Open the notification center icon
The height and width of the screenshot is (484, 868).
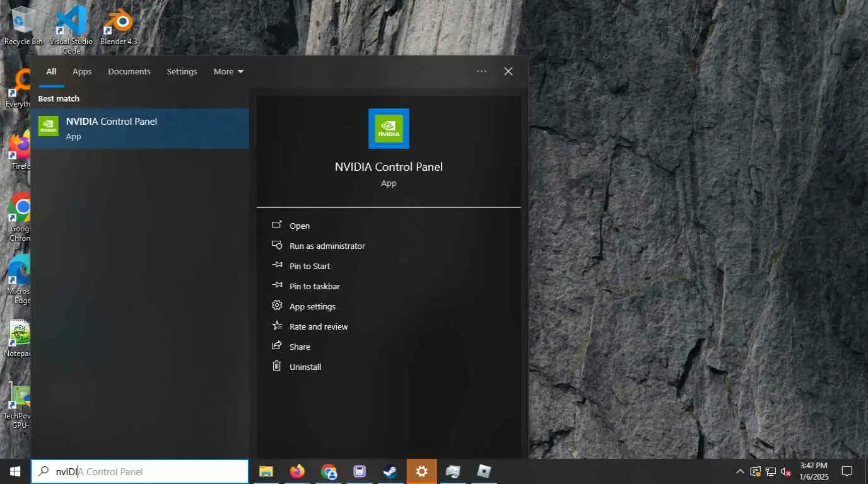(847, 471)
